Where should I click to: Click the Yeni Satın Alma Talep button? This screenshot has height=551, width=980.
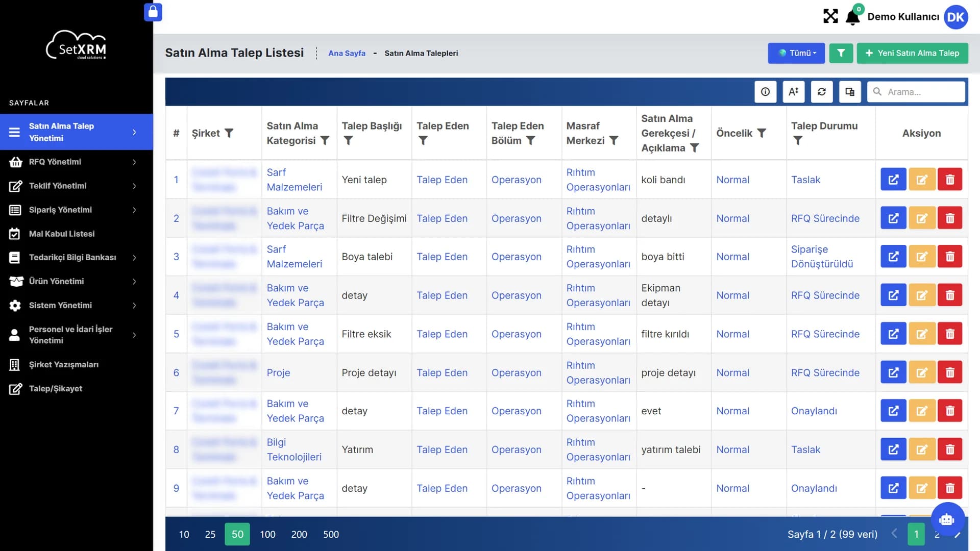[912, 53]
